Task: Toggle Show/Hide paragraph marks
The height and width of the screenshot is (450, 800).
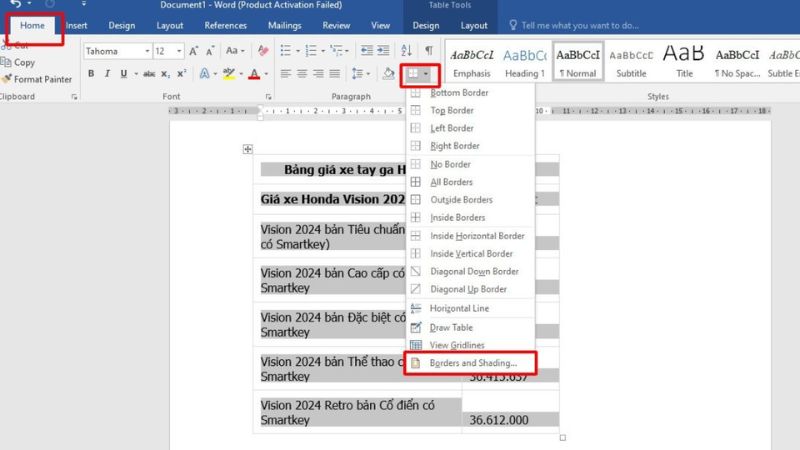Action: tap(429, 50)
